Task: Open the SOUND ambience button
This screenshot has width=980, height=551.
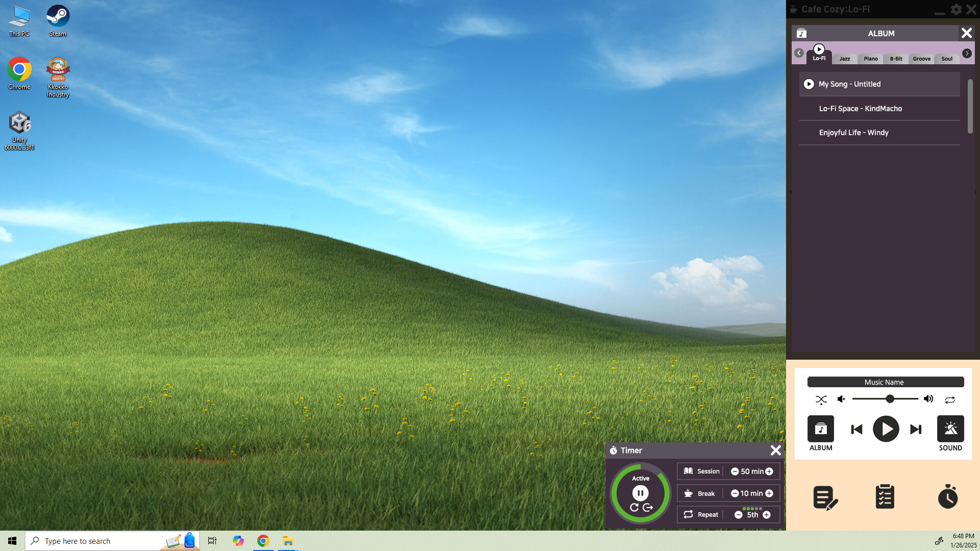Action: tap(950, 433)
